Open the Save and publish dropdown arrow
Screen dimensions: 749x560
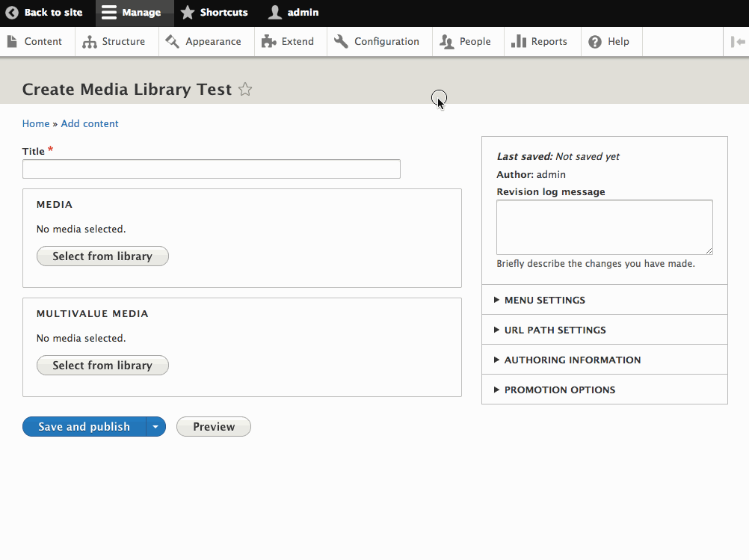pyautogui.click(x=155, y=426)
